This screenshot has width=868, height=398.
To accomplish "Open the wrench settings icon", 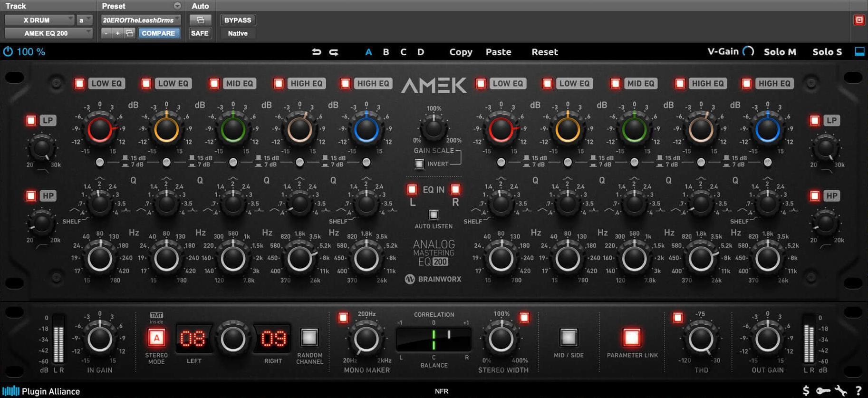I will 841,391.
